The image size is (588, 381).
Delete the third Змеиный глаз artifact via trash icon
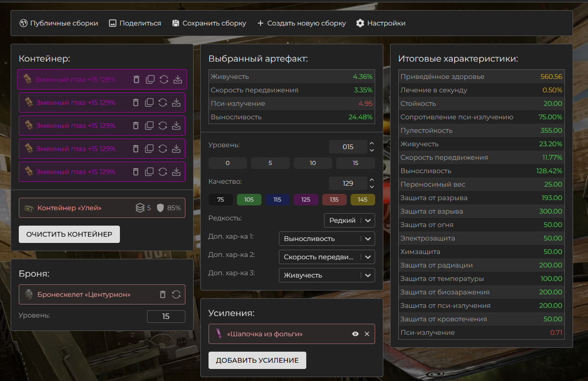(136, 126)
